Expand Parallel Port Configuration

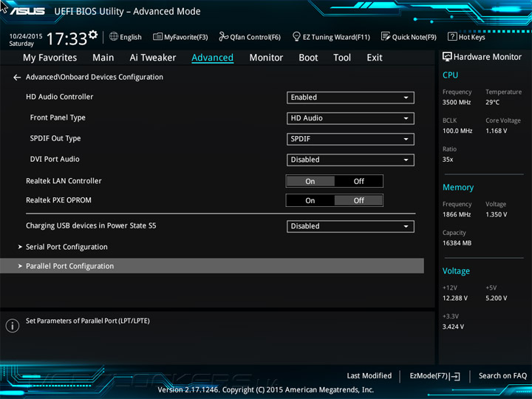[212, 266]
